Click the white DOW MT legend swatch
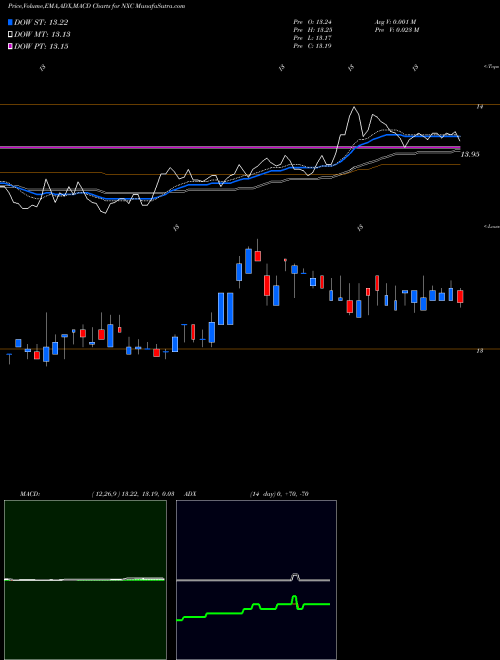This screenshot has height=660, width=500. [10, 35]
